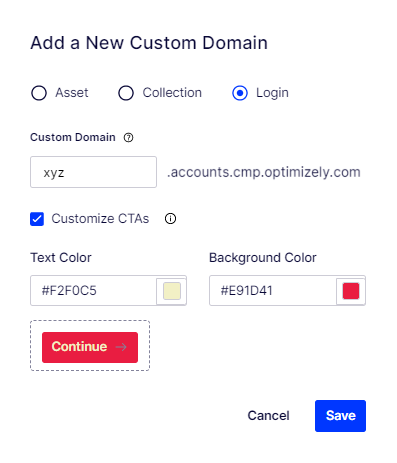Click the arrow icon inside the Continue button

click(x=121, y=347)
